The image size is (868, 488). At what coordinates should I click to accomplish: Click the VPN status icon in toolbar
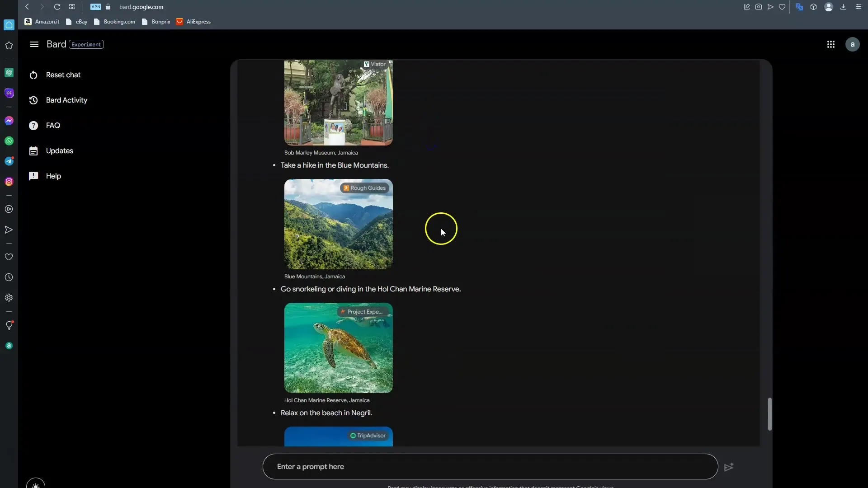tap(95, 7)
